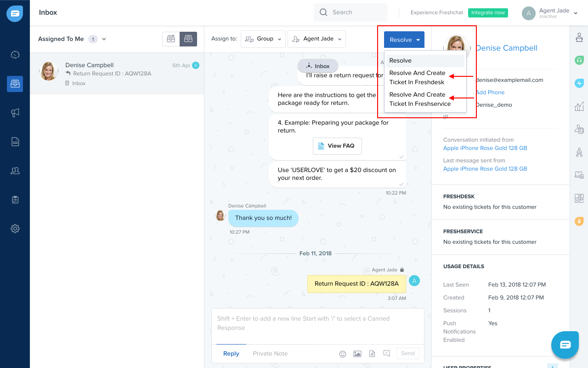Insert FAQ using document icon in reply bar
This screenshot has width=588, height=368.
372,354
